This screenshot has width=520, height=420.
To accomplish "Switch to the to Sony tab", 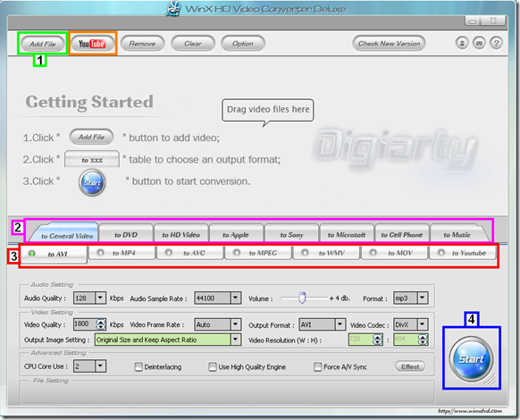I will (291, 234).
